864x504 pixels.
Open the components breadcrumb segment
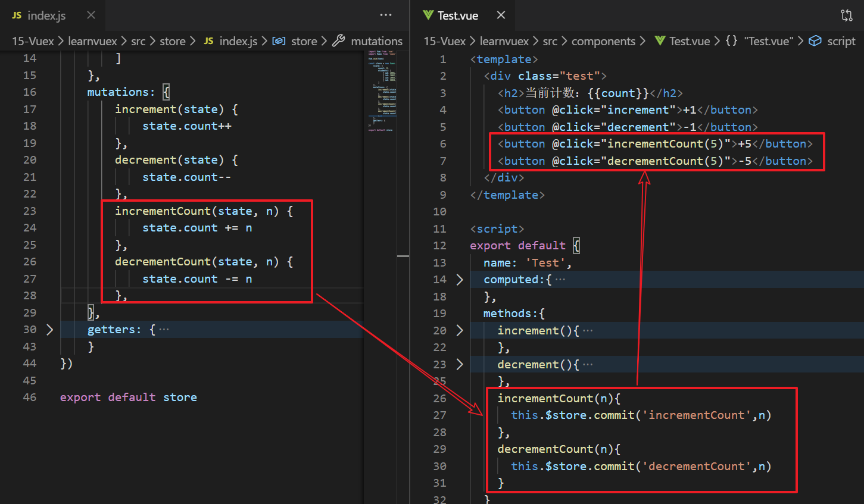click(603, 41)
